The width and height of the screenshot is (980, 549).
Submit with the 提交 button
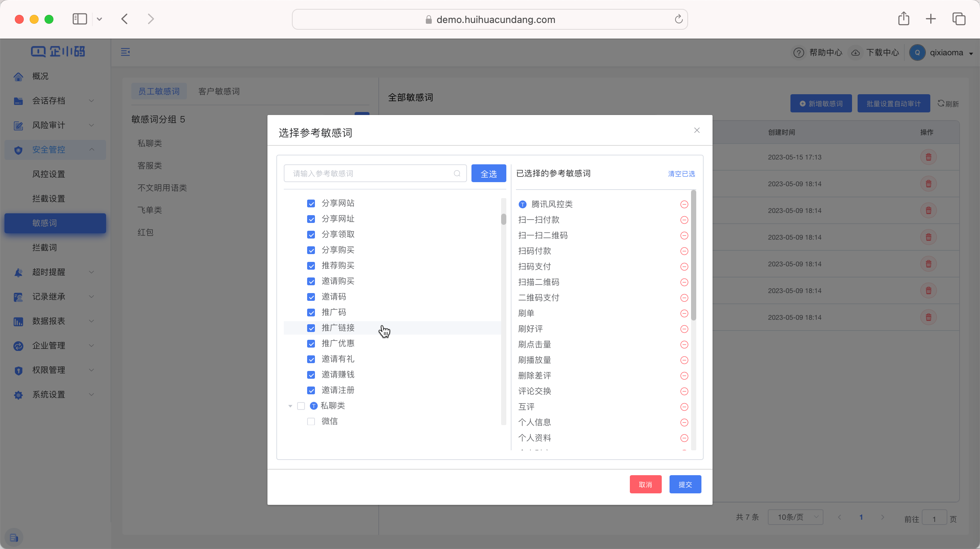[x=685, y=484]
